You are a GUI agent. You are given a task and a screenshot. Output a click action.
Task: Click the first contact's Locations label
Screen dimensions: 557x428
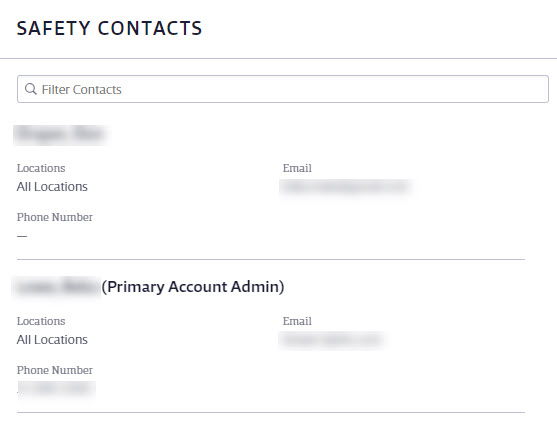tap(41, 168)
